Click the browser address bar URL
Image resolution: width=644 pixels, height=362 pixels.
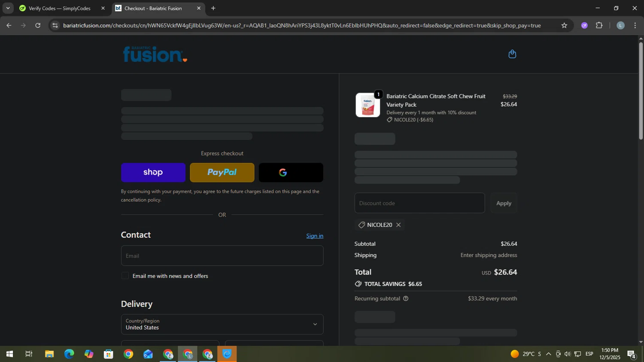pyautogui.click(x=302, y=25)
